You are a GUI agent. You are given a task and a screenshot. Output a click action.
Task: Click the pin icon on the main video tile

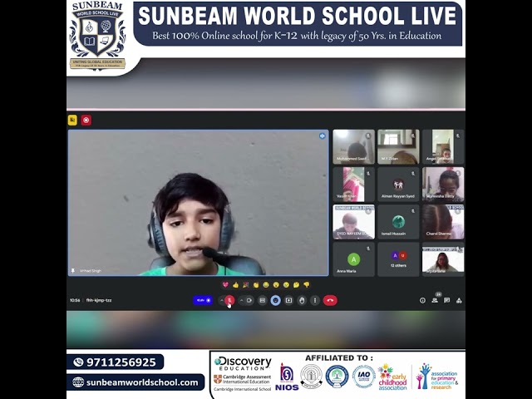[x=73, y=271]
